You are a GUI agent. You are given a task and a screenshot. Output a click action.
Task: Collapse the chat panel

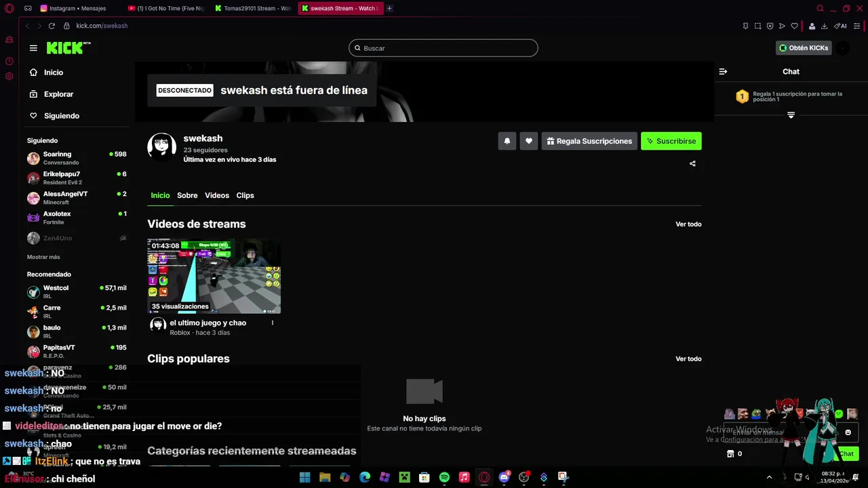click(723, 71)
